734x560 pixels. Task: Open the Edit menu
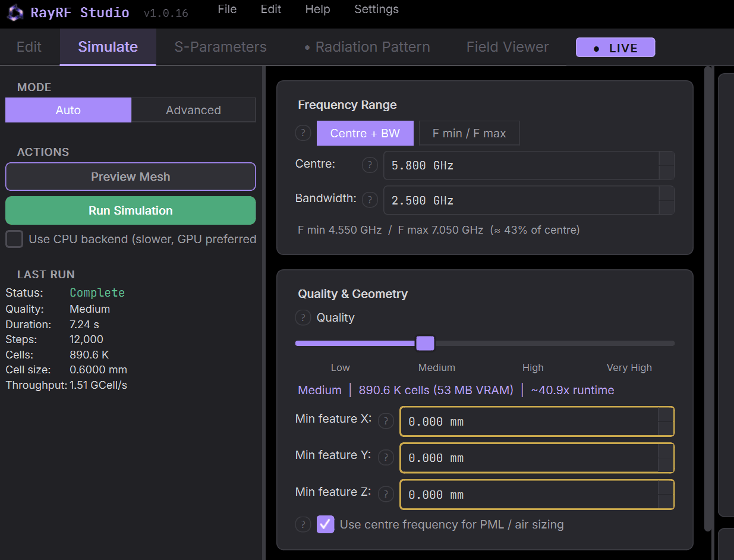[x=271, y=9]
